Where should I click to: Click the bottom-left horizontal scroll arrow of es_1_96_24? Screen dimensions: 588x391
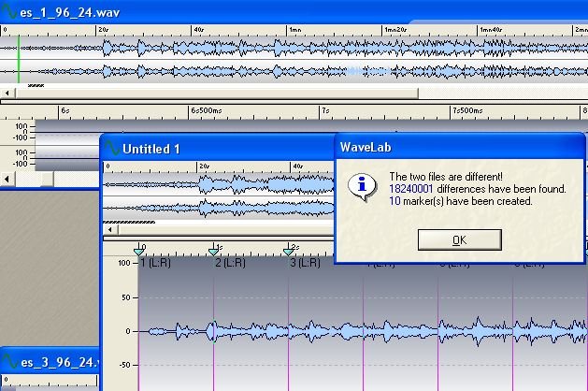[x=8, y=178]
